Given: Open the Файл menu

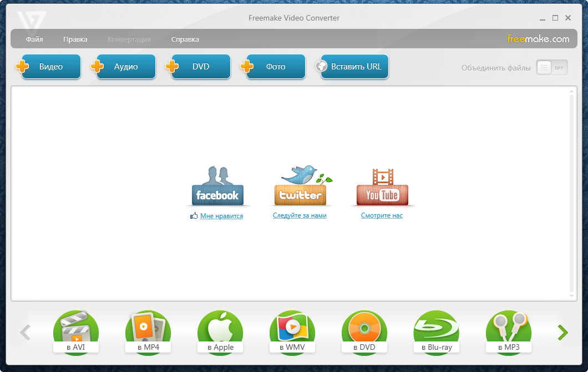Looking at the screenshot, I should pos(34,39).
